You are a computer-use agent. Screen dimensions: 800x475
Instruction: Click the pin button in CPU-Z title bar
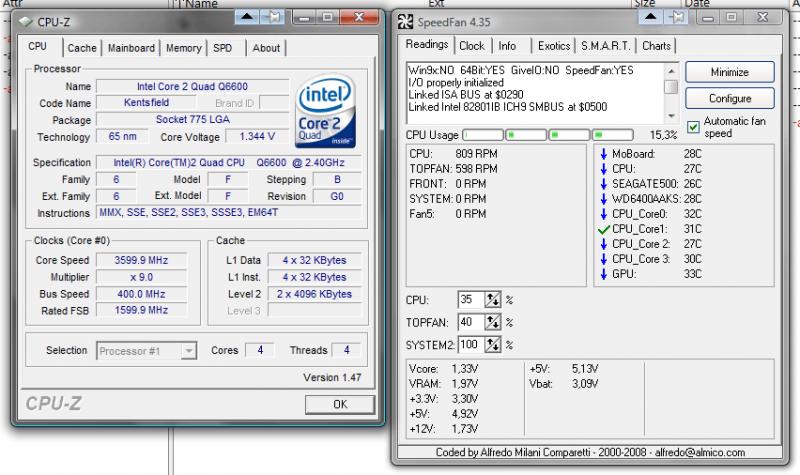coord(273,17)
